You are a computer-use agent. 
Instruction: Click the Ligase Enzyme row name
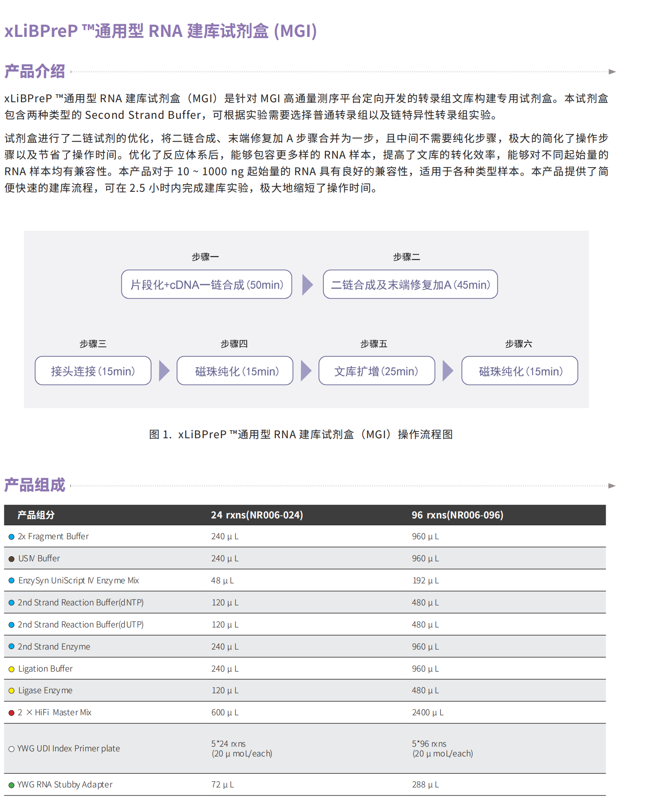click(45, 691)
